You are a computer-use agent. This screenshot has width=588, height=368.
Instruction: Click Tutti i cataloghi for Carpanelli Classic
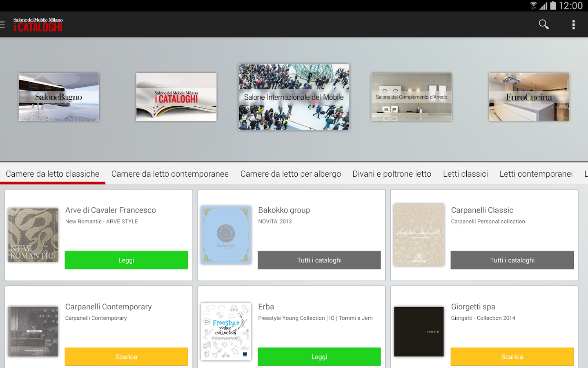point(512,260)
